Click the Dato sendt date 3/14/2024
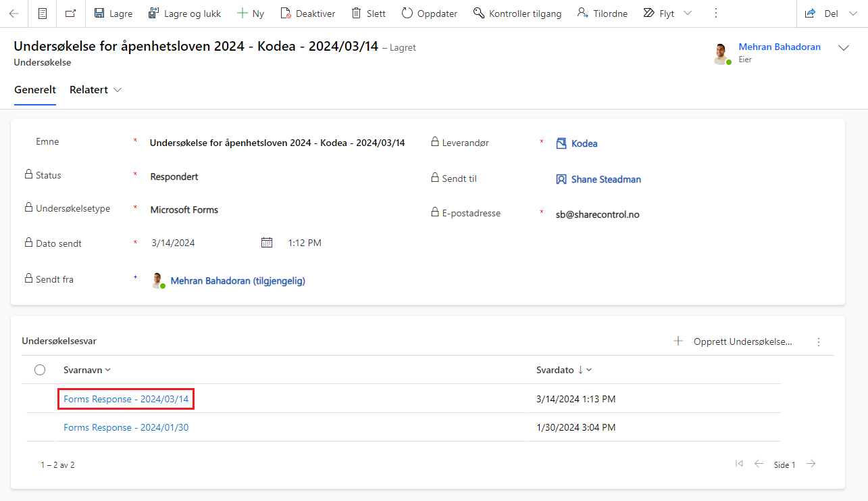Screen dimensions: 868x501 [x=174, y=243]
